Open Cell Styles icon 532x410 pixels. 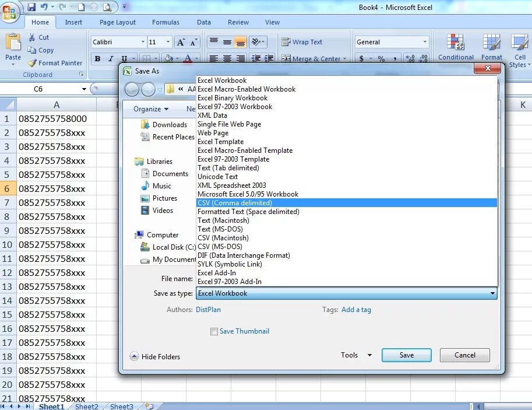[x=519, y=42]
